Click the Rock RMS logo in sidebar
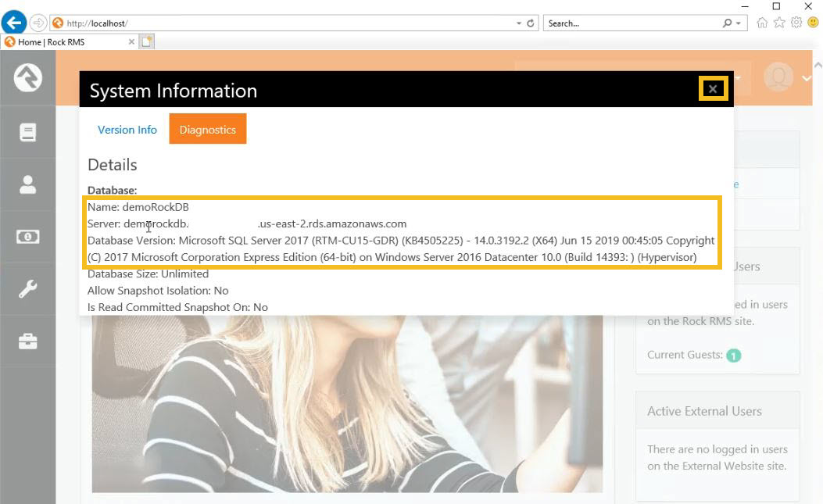This screenshot has width=823, height=504. (x=28, y=77)
